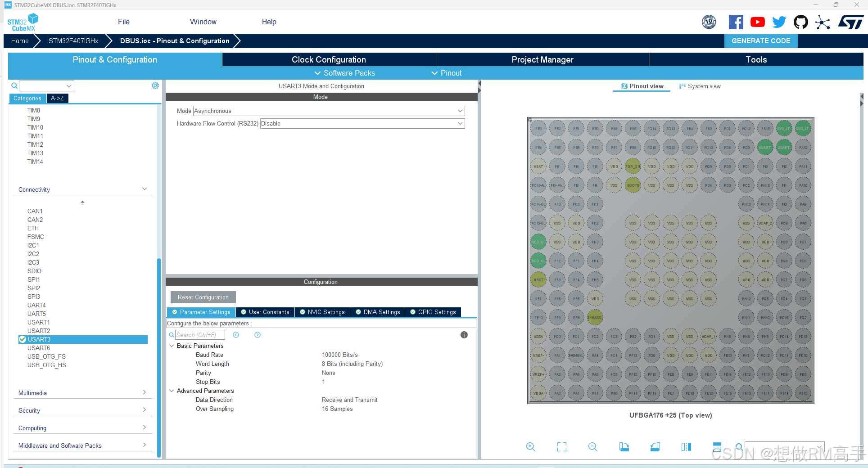Open the peripheral search combo box
The height and width of the screenshot is (468, 868).
point(46,86)
